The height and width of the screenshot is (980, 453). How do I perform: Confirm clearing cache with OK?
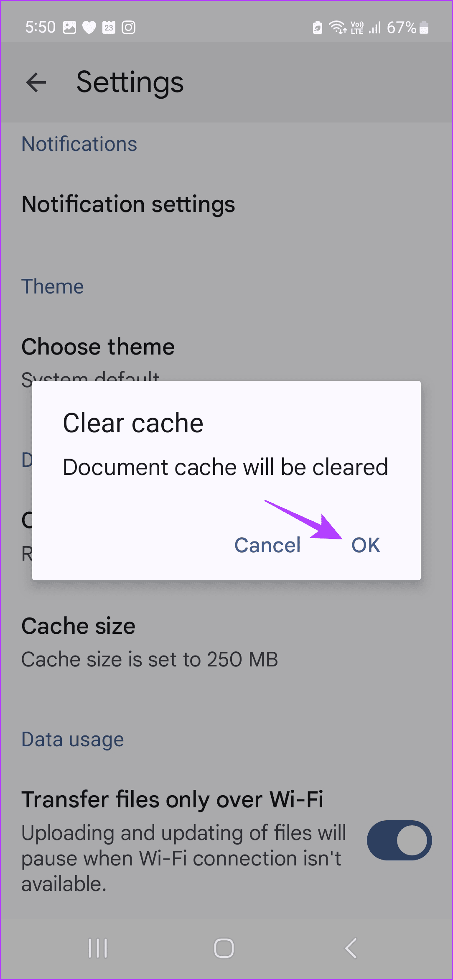(366, 545)
